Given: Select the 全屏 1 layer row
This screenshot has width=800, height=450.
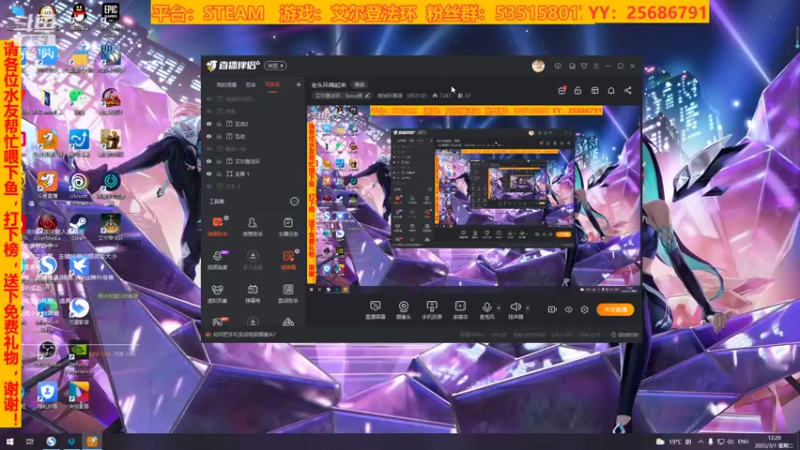Looking at the screenshot, I should 254,174.
